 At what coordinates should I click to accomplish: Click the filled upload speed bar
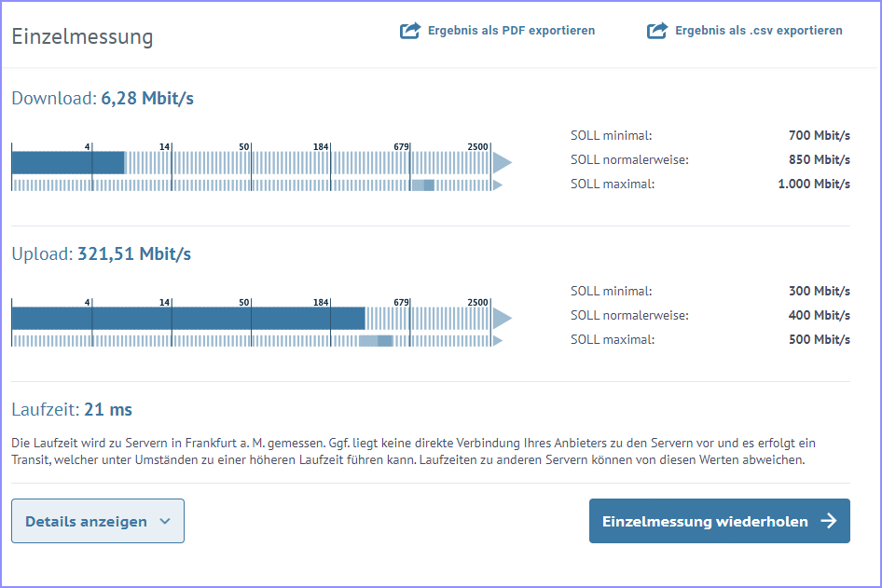click(188, 318)
